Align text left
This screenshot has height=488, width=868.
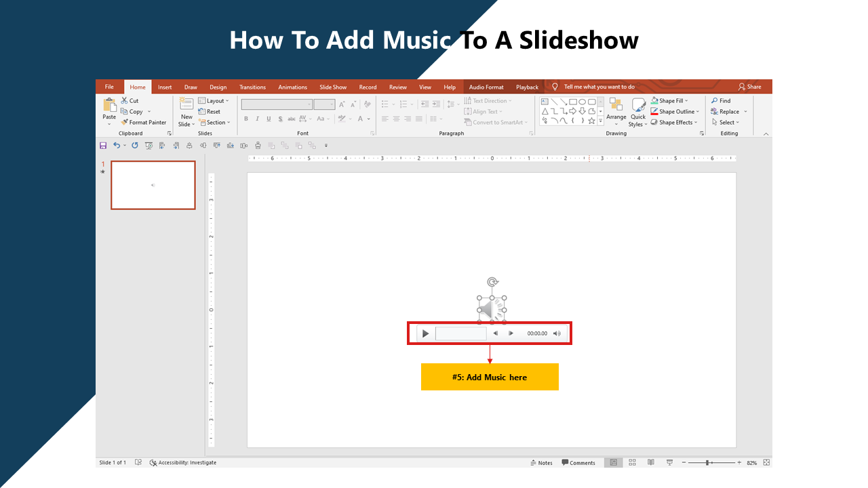pyautogui.click(x=384, y=119)
